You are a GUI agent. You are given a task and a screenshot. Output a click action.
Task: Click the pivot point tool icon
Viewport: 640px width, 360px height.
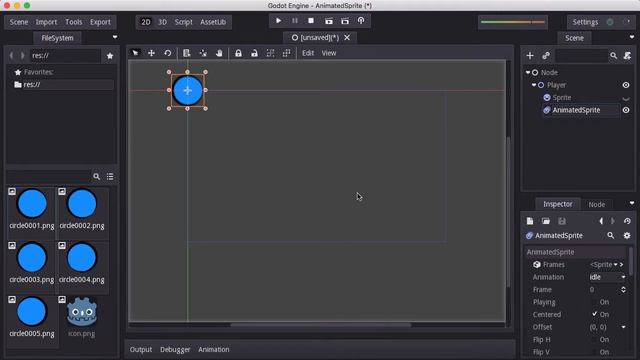203,53
